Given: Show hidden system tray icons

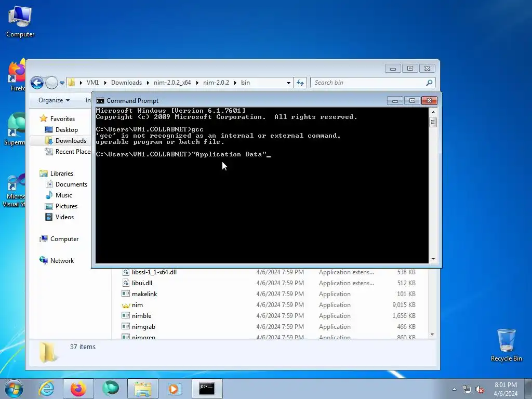Looking at the screenshot, I should click(x=454, y=389).
